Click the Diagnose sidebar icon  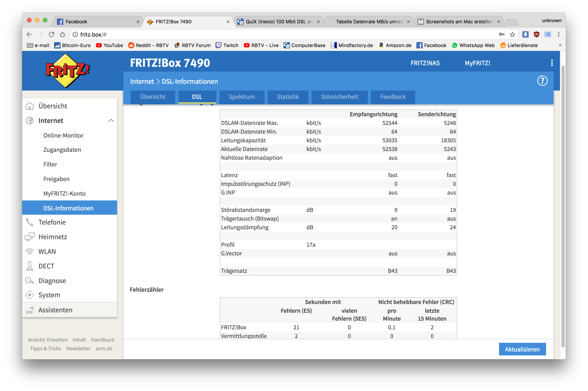click(30, 280)
